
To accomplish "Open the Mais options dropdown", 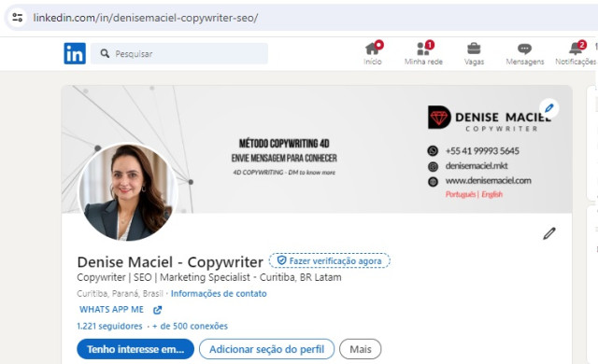I will coord(360,349).
